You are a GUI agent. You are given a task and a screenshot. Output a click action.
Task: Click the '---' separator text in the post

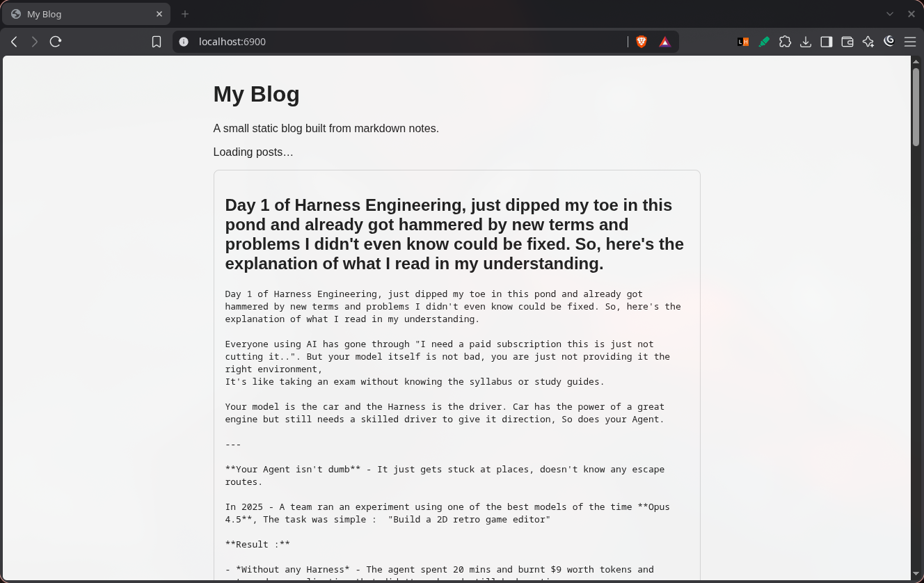coord(233,444)
